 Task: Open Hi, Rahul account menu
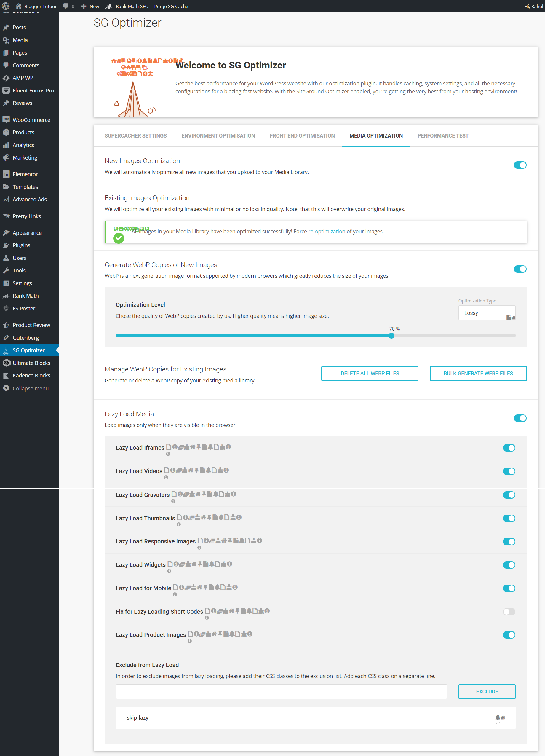(x=533, y=6)
